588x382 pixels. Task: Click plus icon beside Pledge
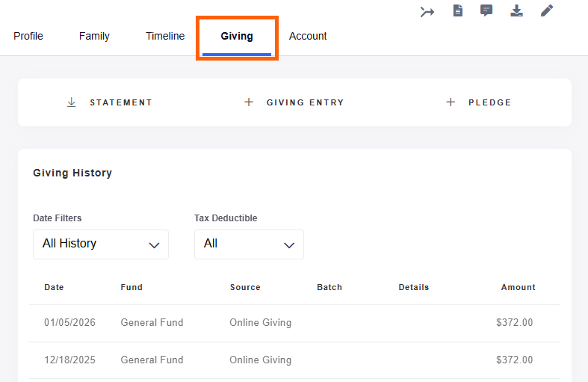click(x=451, y=102)
